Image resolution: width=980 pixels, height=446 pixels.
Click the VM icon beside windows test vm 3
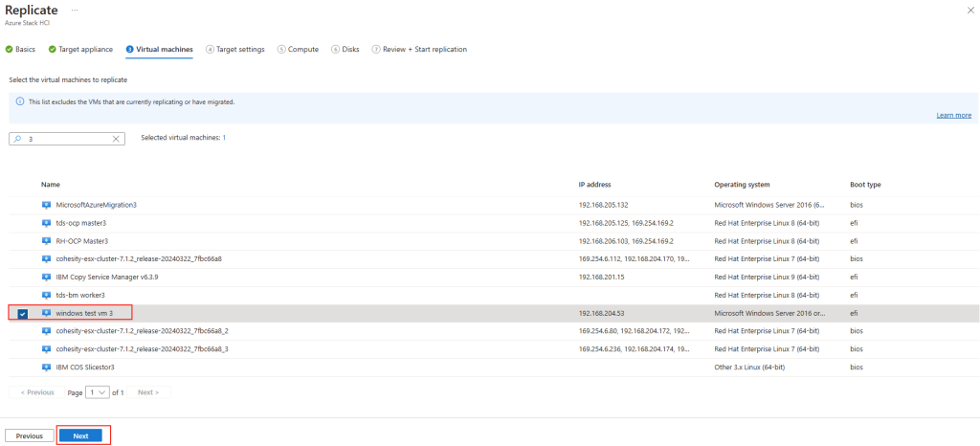[46, 313]
